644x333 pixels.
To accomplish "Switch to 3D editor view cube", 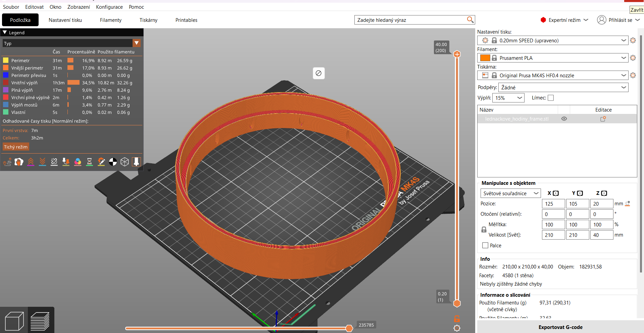I will 14,321.
